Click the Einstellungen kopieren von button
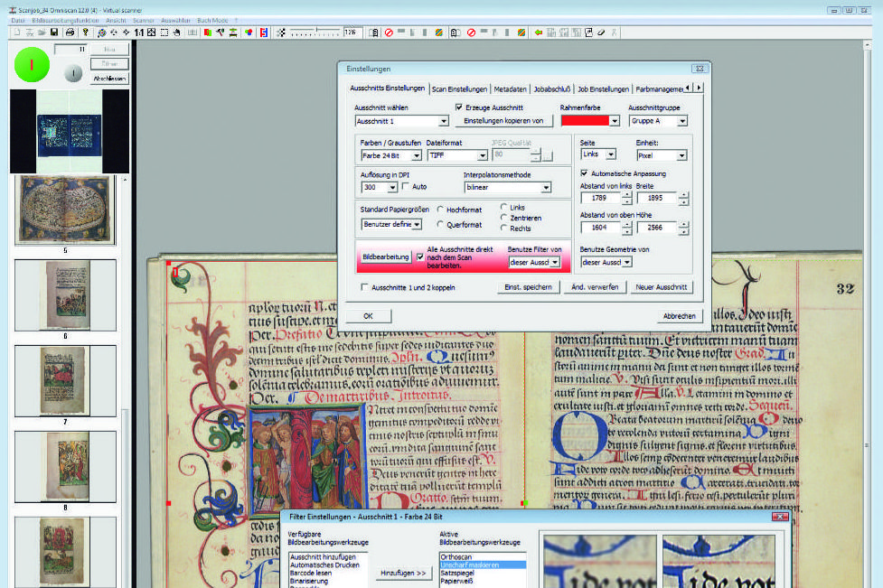Viewport: 883px width, 588px height. click(x=503, y=121)
